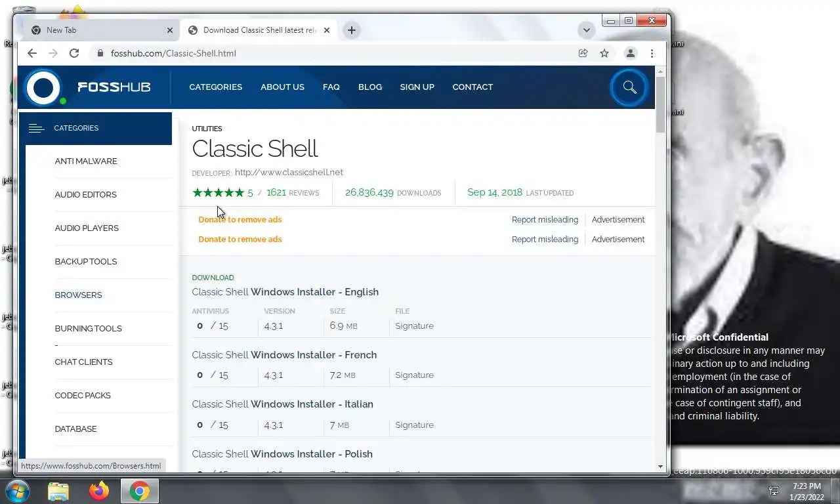Click first Donate to remove ads link
Screen dimensions: 840x504
pyautogui.click(x=240, y=219)
